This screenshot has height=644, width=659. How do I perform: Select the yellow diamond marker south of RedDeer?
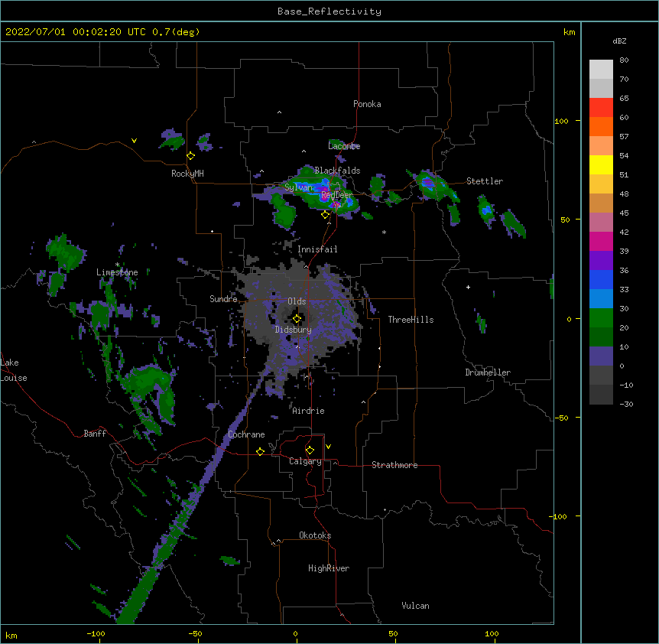click(325, 215)
